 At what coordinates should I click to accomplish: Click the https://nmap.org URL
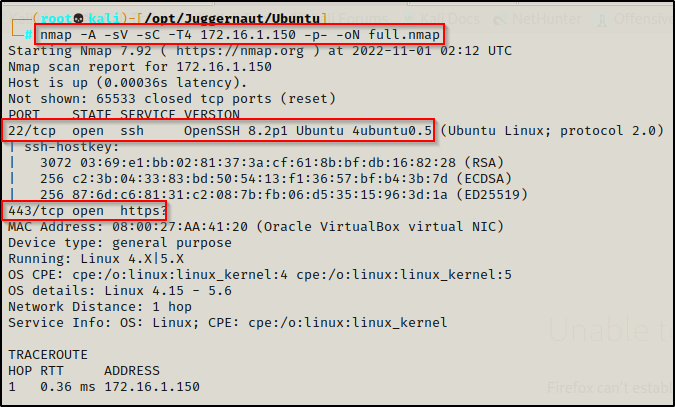coord(240,51)
